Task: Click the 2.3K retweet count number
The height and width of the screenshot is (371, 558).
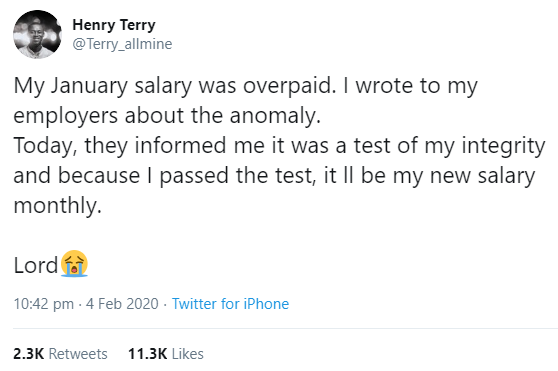Action: [x=28, y=354]
